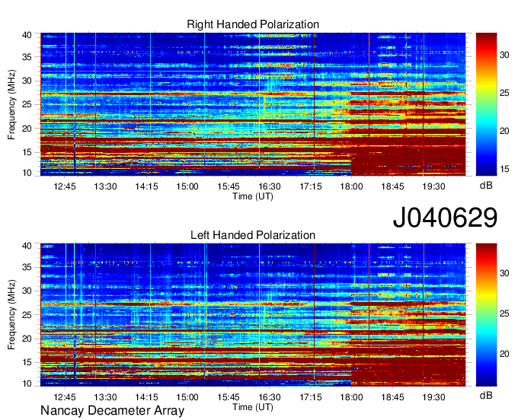
Task: Click the 25 MHz tick of the Left Handed plot
Action: tap(27, 315)
